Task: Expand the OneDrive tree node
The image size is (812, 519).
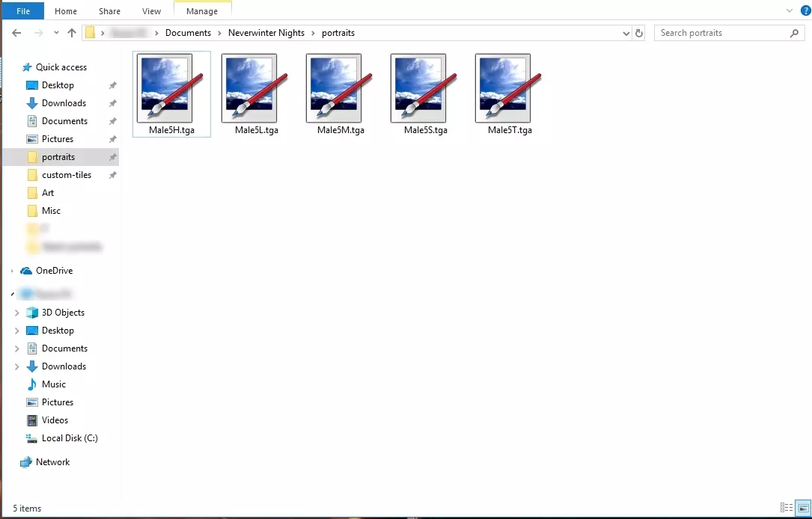Action: point(12,271)
